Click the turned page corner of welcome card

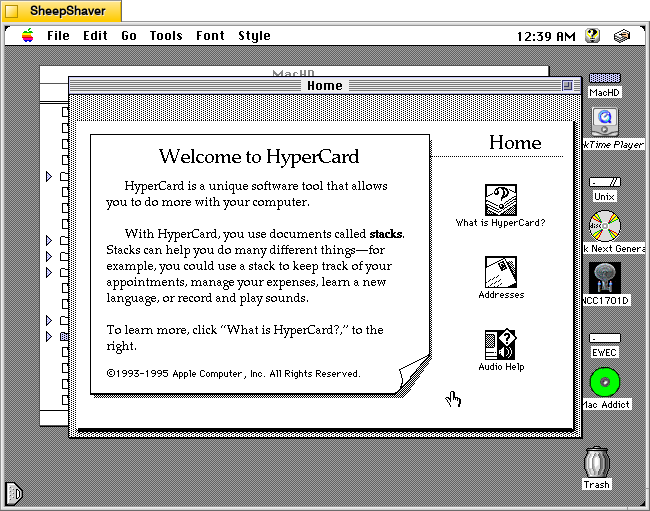(x=415, y=375)
